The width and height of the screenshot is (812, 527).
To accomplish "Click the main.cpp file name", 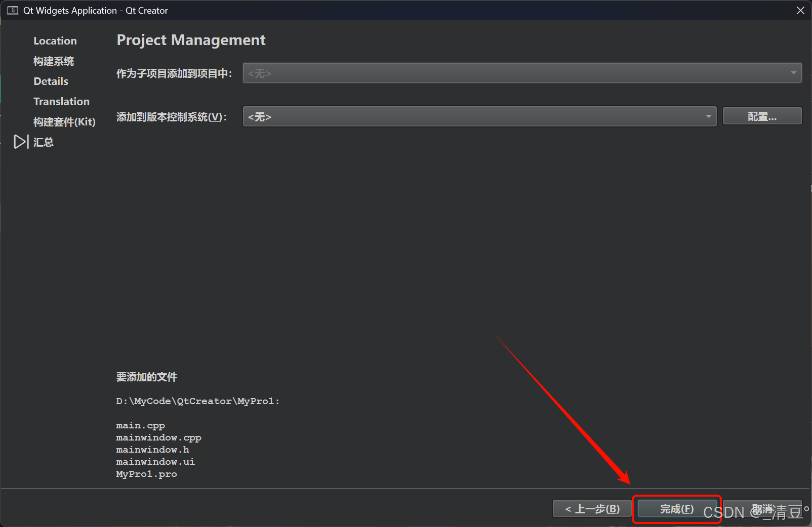I will pyautogui.click(x=141, y=425).
